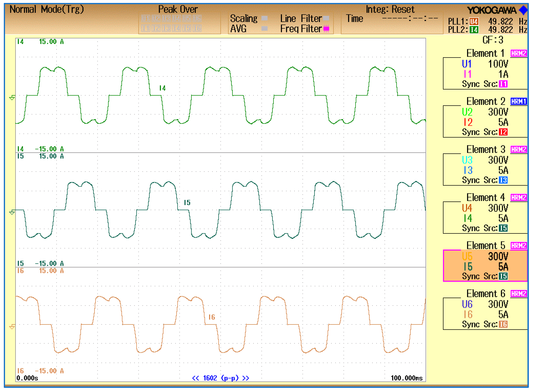
Task: Click the Yokogawa blue diamond logo
Action: click(523, 10)
